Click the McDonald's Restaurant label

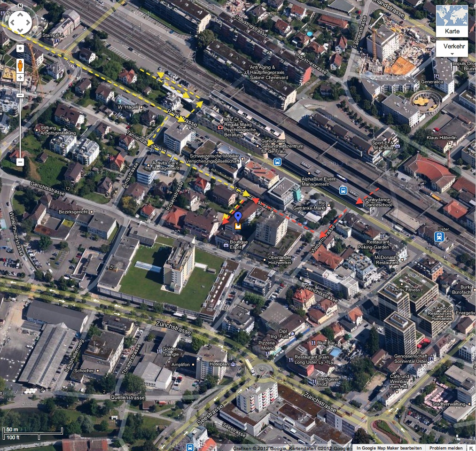click(x=387, y=260)
